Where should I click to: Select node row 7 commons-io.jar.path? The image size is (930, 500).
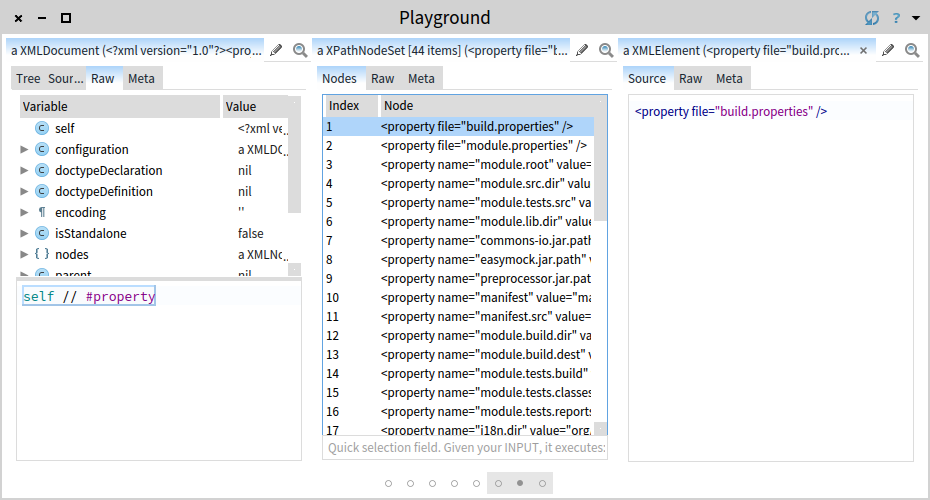[458, 241]
